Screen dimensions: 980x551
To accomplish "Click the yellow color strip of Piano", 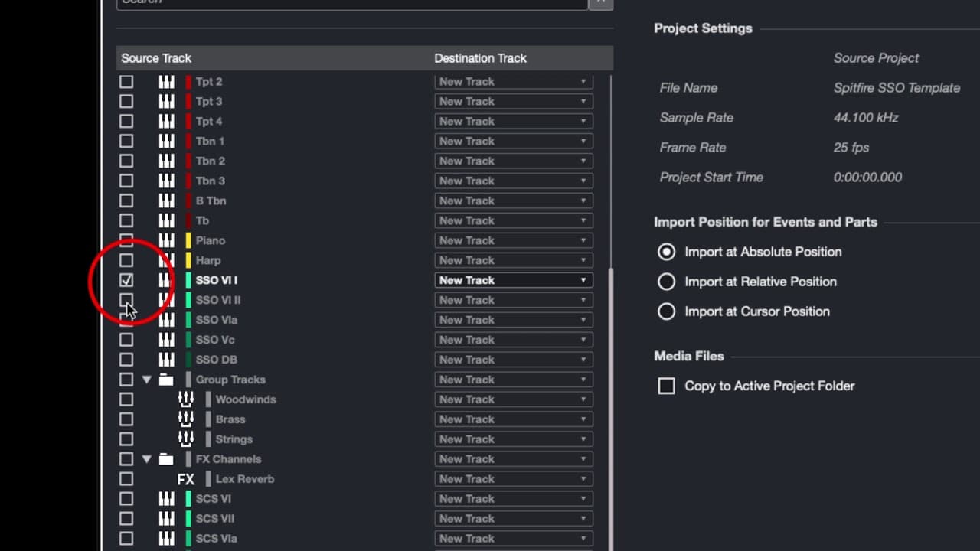I will click(188, 240).
